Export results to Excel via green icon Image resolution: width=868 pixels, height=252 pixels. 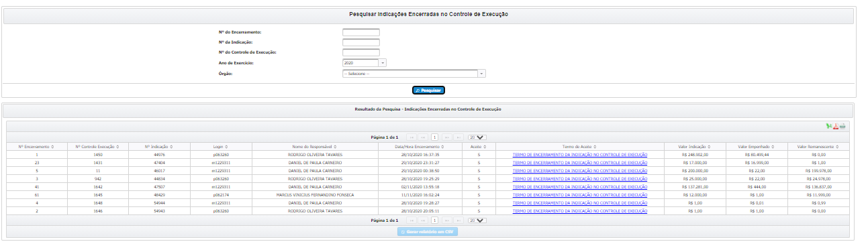pos(829,126)
